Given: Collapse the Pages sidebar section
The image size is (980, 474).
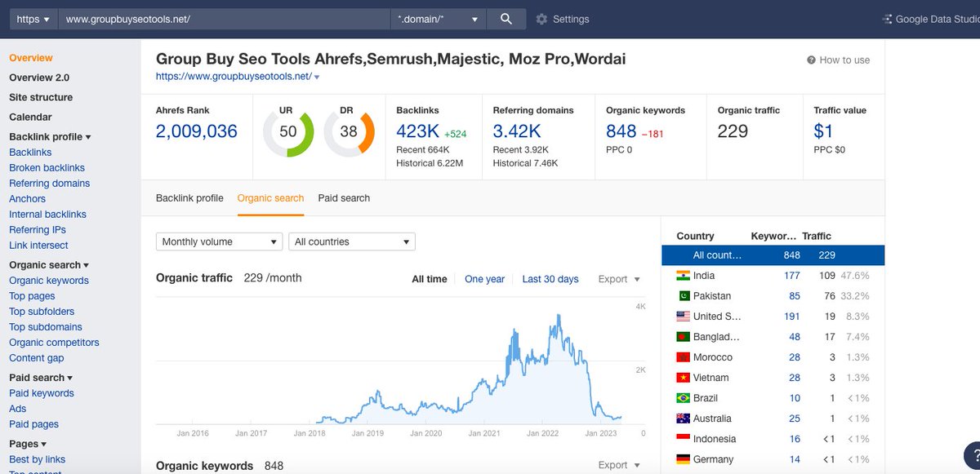Looking at the screenshot, I should [28, 444].
